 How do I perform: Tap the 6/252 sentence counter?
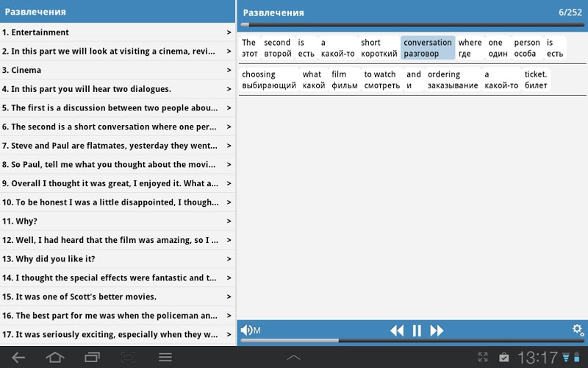[x=570, y=13]
